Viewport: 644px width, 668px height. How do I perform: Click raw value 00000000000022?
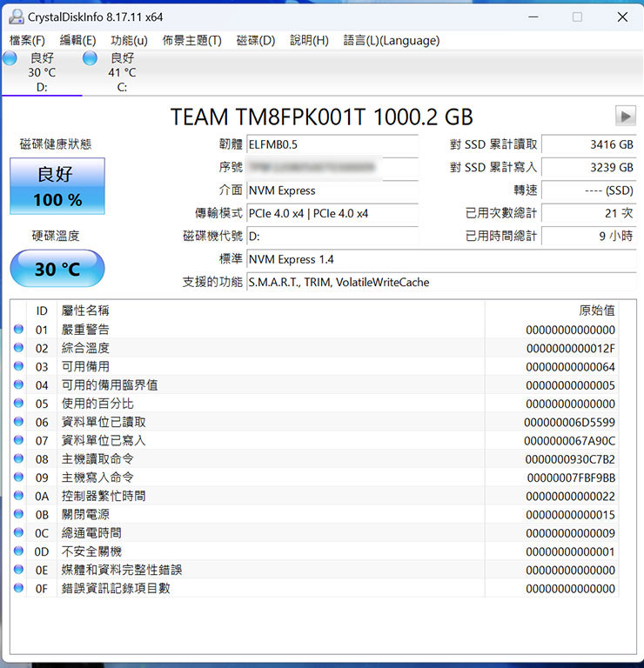tap(570, 497)
